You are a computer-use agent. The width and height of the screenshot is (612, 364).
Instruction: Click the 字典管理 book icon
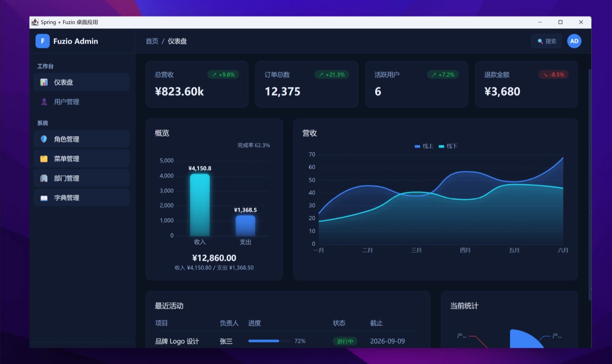[x=44, y=198]
